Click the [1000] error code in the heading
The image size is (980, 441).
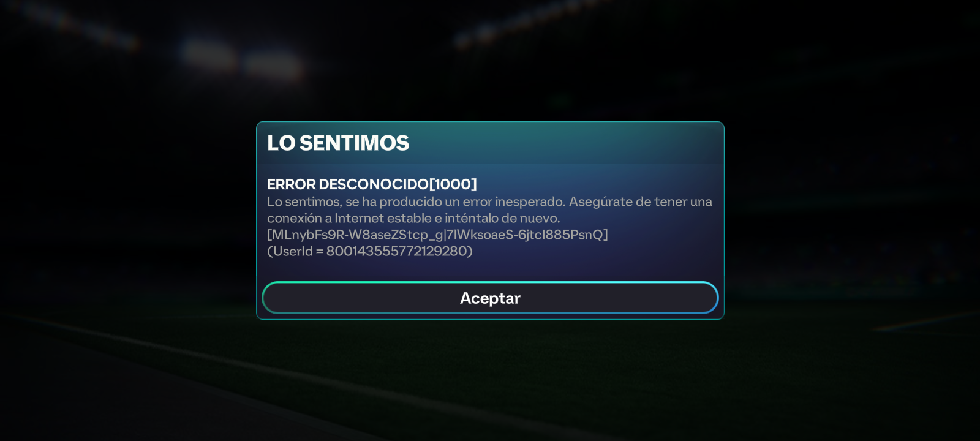[453, 184]
